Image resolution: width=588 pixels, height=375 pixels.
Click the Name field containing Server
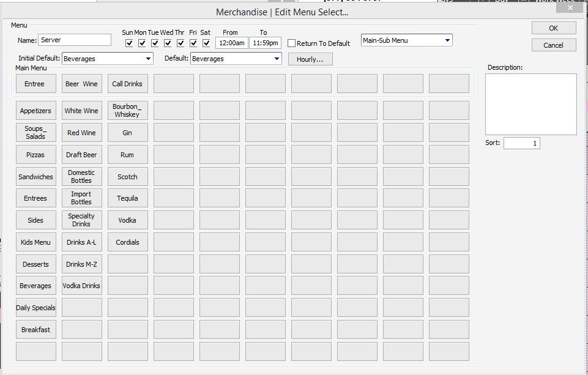(x=74, y=40)
